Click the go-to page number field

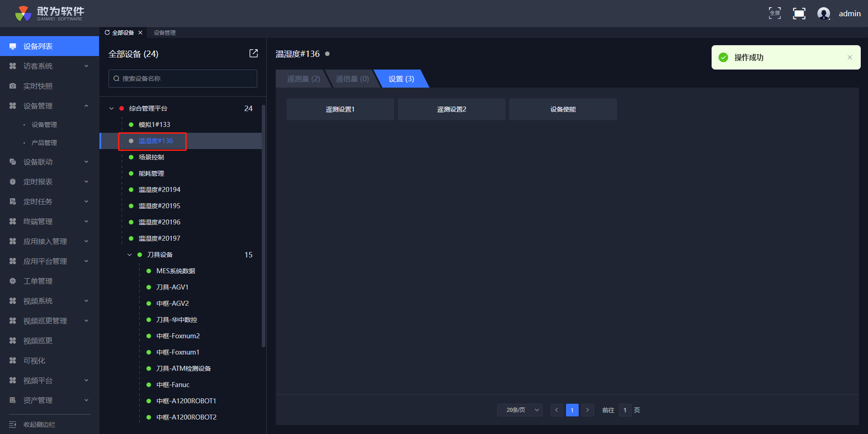point(625,410)
